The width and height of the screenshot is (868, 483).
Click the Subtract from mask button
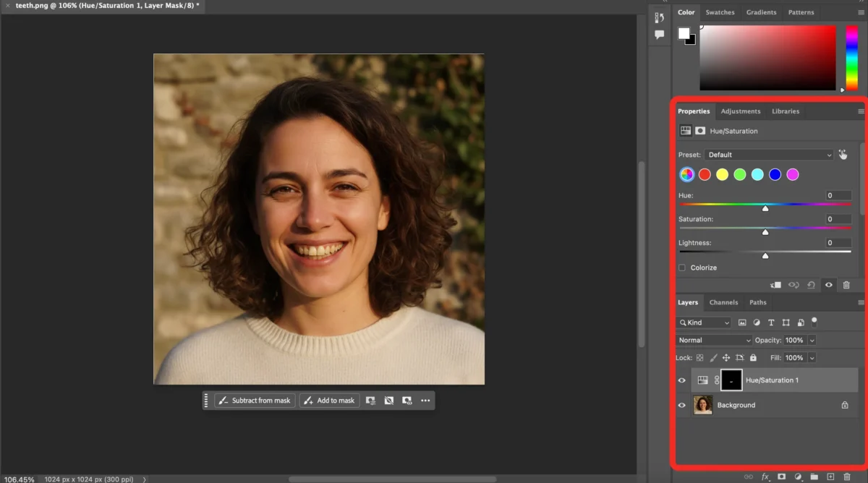point(255,400)
